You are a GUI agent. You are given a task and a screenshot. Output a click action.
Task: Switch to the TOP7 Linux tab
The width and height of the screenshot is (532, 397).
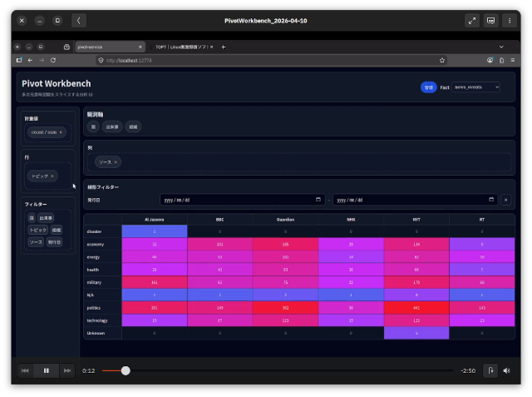[x=181, y=47]
